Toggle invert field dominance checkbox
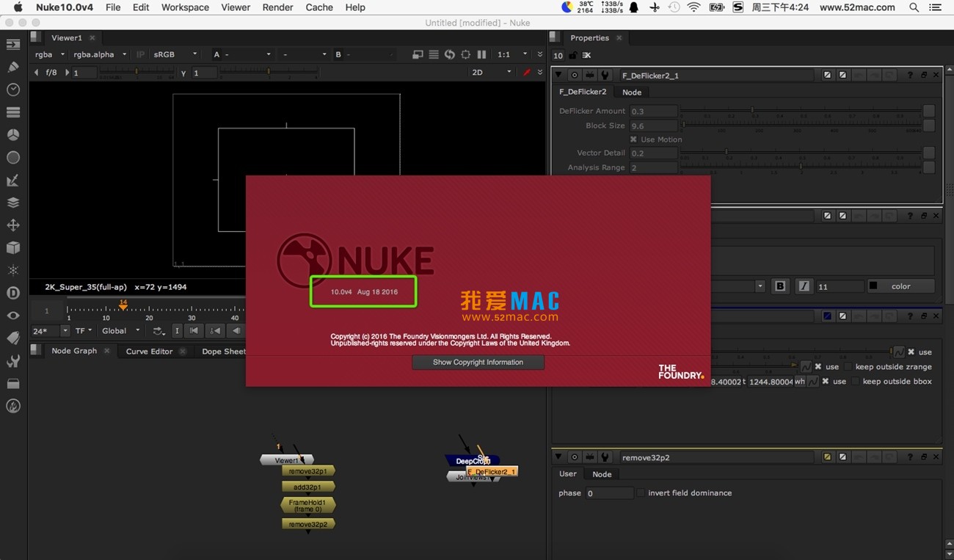The image size is (954, 560). 641,492
